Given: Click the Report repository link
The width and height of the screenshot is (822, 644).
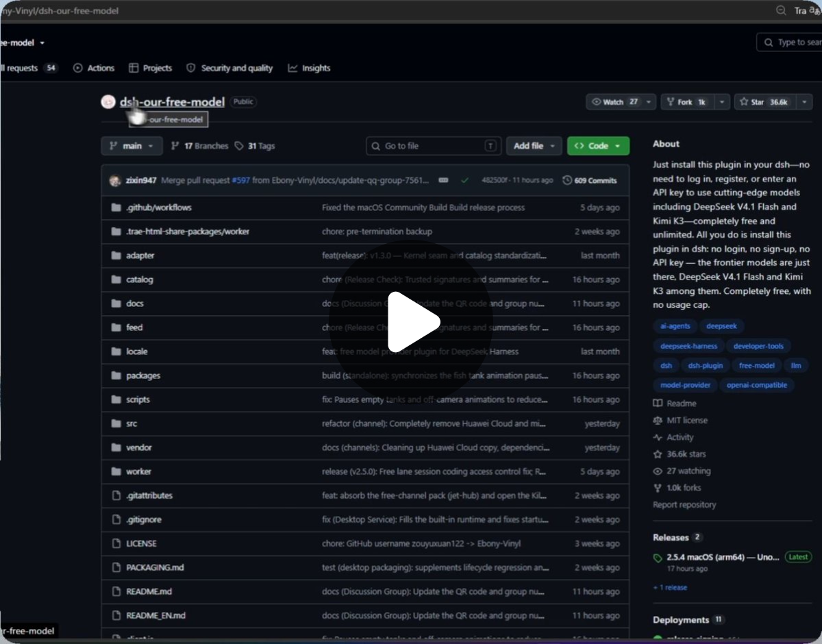Looking at the screenshot, I should tap(684, 504).
